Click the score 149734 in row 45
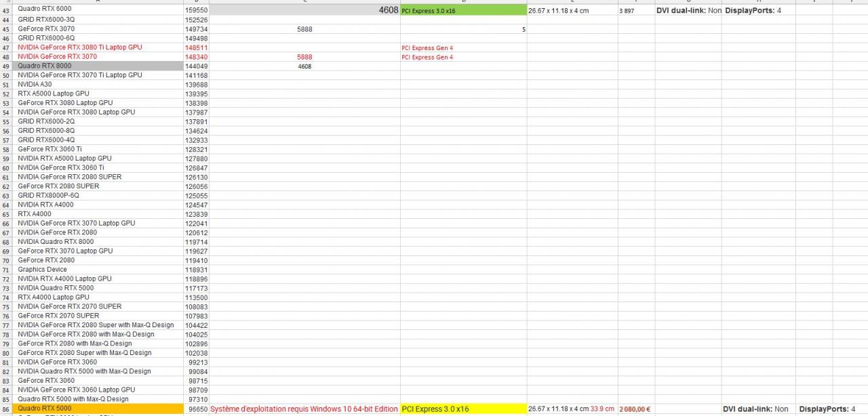The height and width of the screenshot is (416, 868). click(196, 29)
